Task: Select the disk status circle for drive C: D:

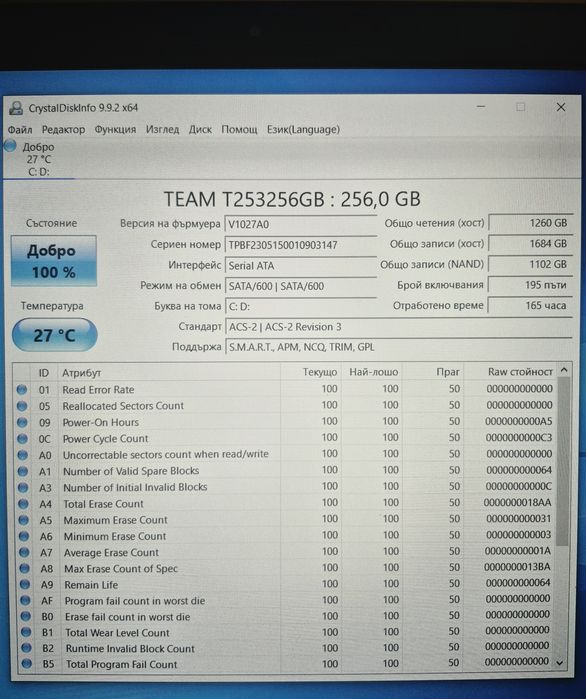Action: tap(10, 146)
